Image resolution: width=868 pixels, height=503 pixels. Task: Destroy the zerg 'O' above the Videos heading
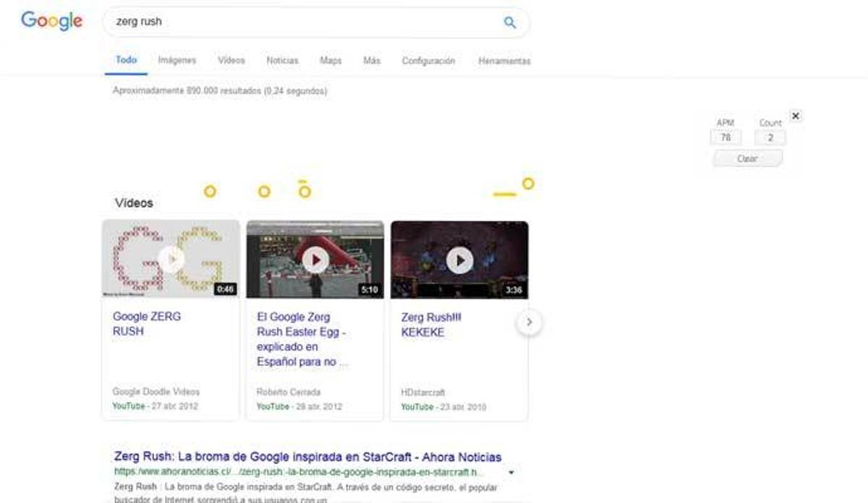(x=209, y=192)
